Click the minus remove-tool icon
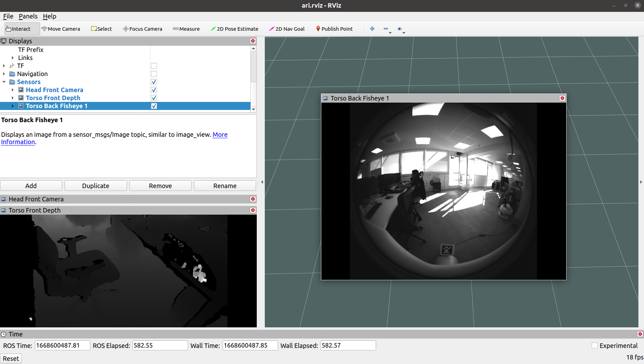 tap(385, 29)
